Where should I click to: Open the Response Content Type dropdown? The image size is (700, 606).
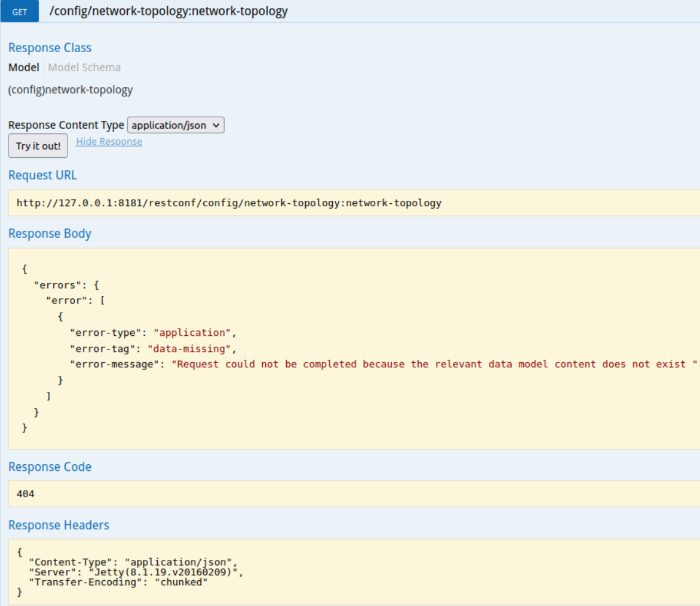click(x=176, y=125)
